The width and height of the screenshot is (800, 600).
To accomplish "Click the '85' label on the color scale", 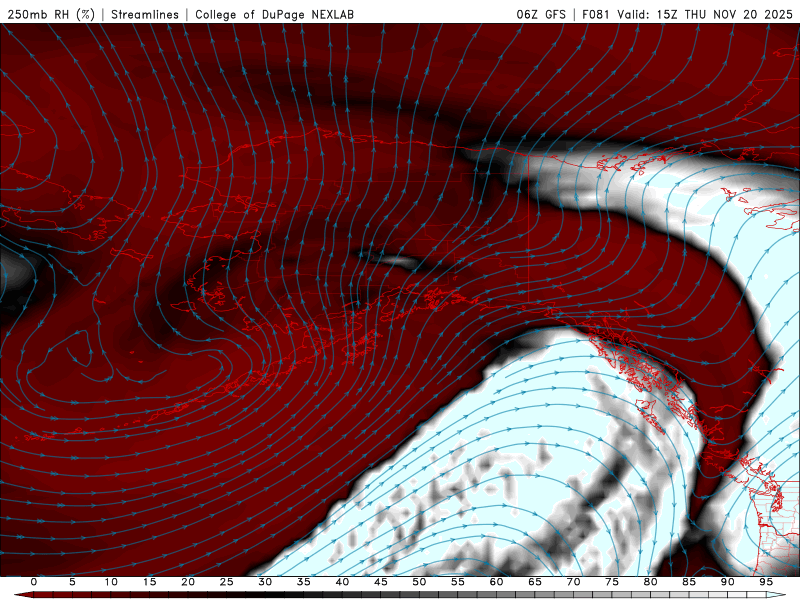I will click(689, 582).
